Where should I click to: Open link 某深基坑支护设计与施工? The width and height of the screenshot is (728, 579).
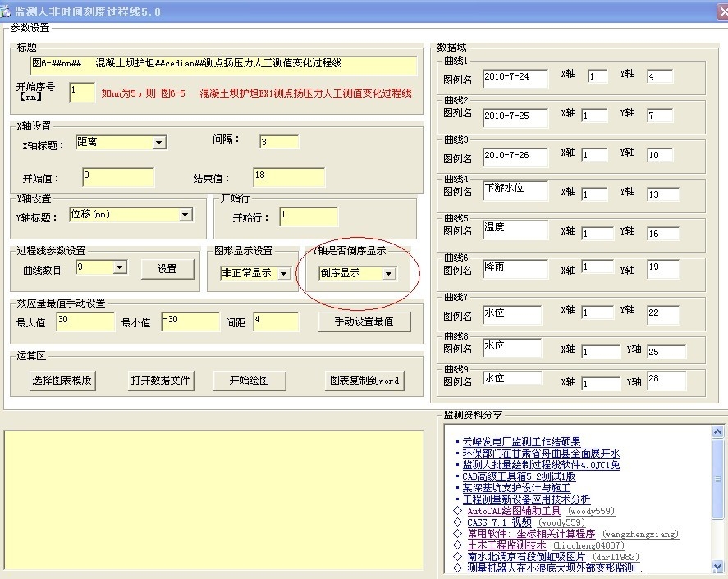516,488
